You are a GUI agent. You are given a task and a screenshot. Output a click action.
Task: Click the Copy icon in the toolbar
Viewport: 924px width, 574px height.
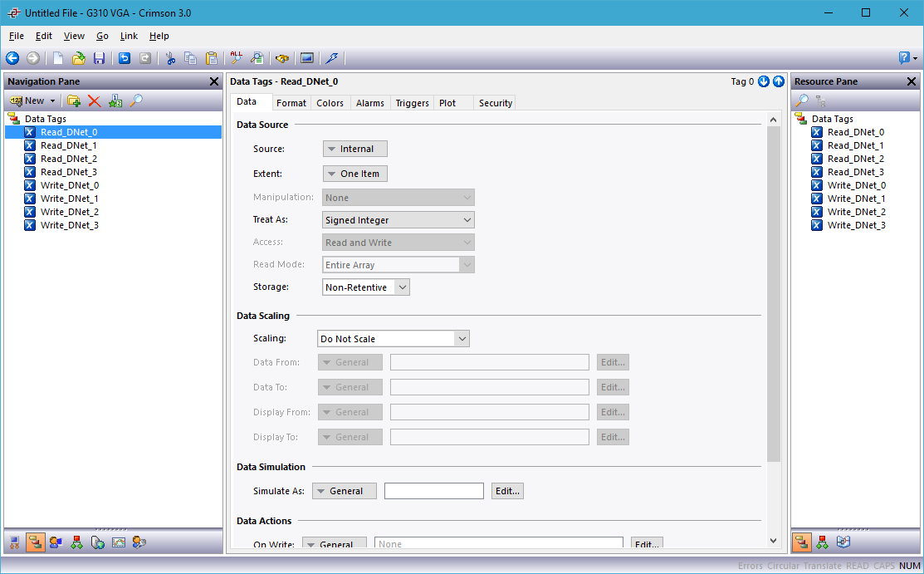pyautogui.click(x=190, y=58)
